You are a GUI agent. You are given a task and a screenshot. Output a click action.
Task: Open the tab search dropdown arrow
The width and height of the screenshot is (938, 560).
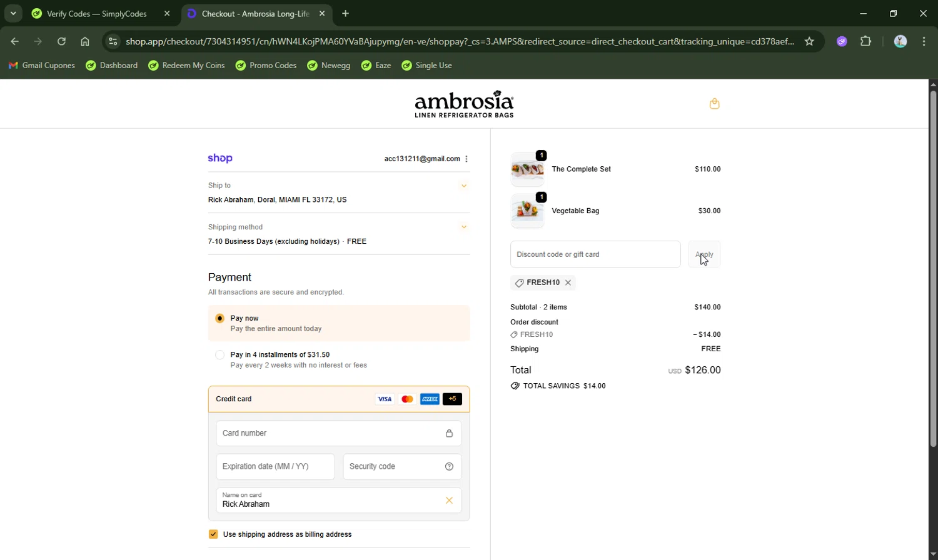point(13,13)
